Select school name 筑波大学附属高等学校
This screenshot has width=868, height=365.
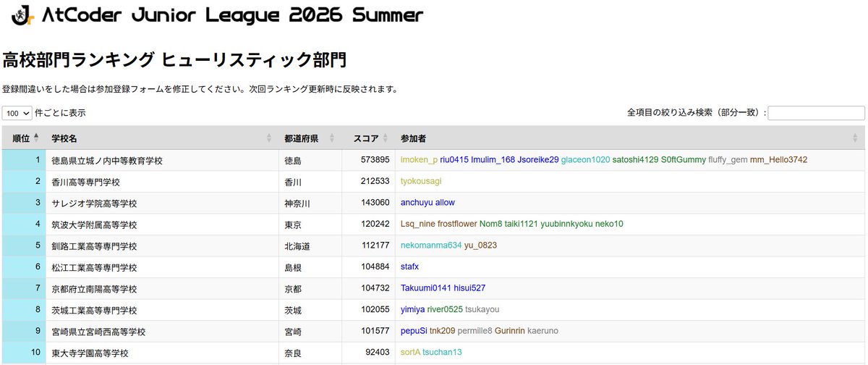click(94, 225)
